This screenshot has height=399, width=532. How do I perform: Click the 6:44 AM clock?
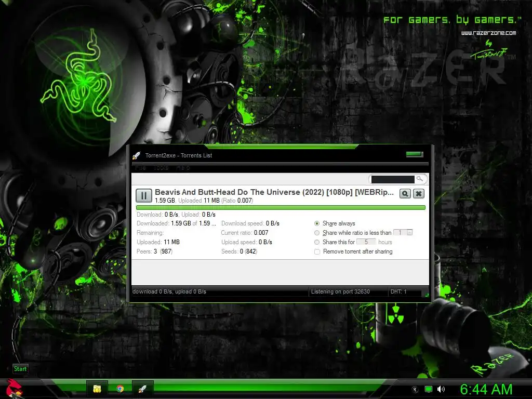(x=486, y=389)
